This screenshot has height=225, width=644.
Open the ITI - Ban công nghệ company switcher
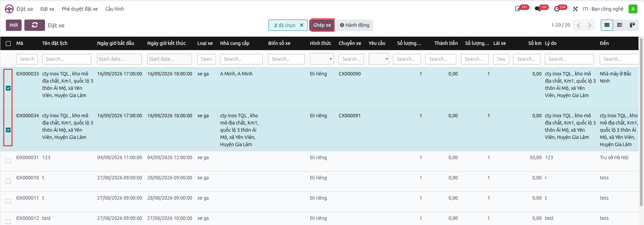(603, 9)
